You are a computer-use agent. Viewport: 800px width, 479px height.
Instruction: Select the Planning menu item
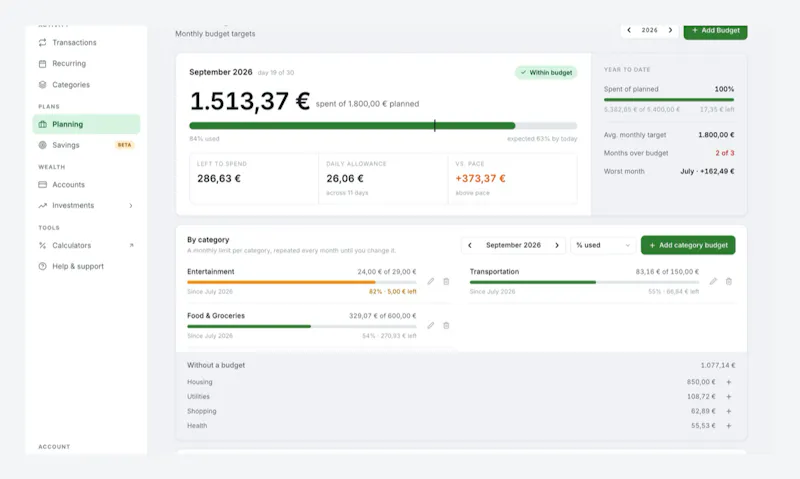click(x=86, y=124)
